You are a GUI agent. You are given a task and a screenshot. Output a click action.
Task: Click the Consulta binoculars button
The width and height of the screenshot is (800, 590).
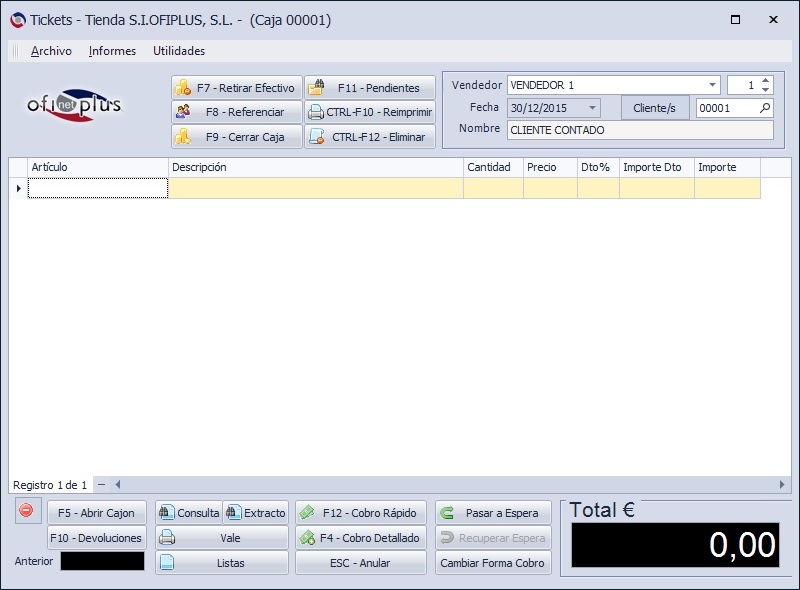point(189,513)
